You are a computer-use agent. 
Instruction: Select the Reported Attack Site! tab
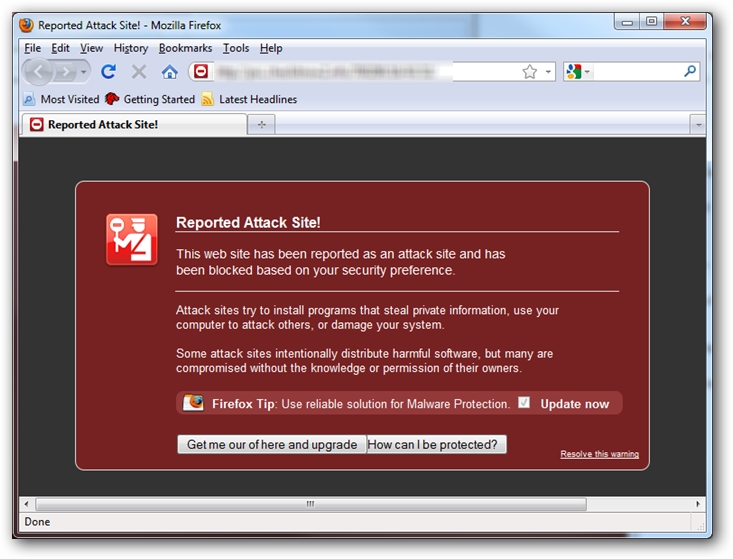[x=134, y=124]
